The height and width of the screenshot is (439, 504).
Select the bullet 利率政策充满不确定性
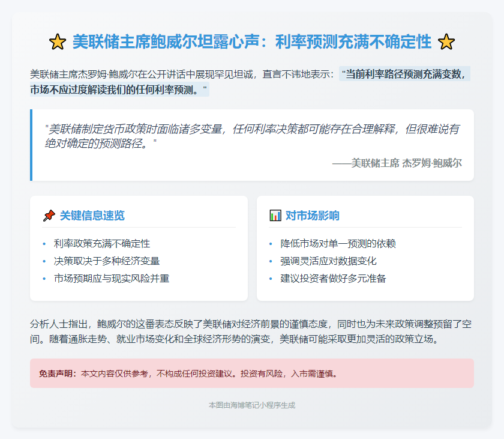pos(102,244)
